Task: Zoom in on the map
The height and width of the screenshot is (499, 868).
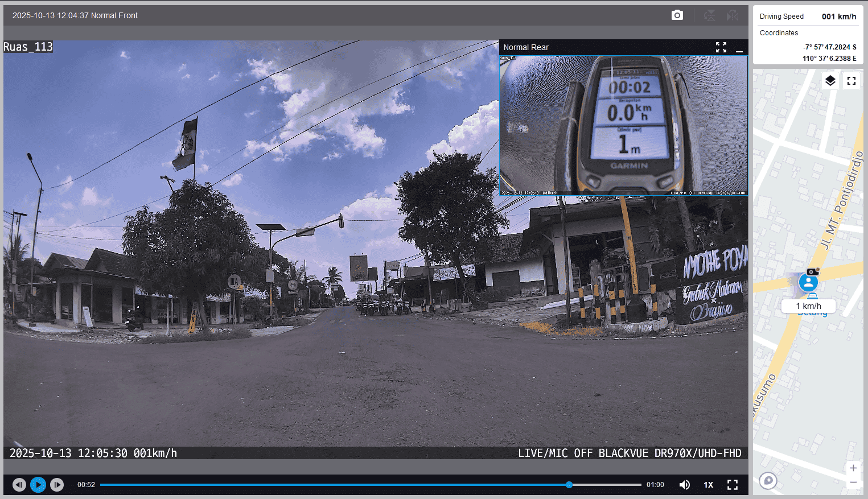Action: pos(853,468)
